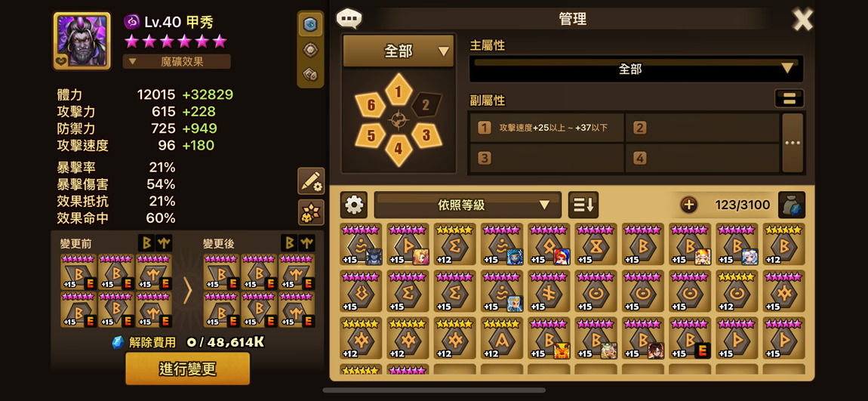Open the 主屬性 全部 dropdown
This screenshot has width=868, height=401.
636,69
